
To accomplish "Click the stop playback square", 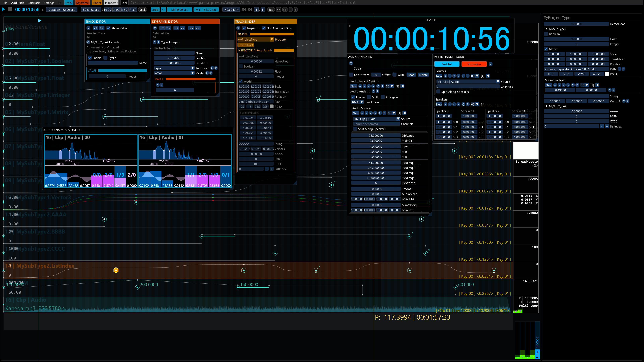I will point(10,9).
